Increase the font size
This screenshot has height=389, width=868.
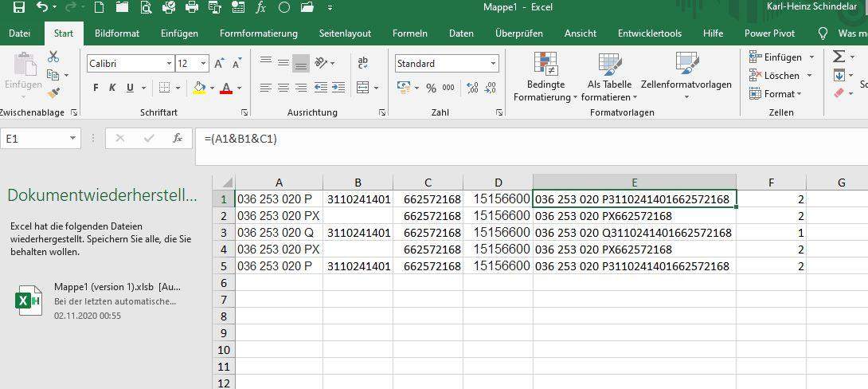pos(219,64)
